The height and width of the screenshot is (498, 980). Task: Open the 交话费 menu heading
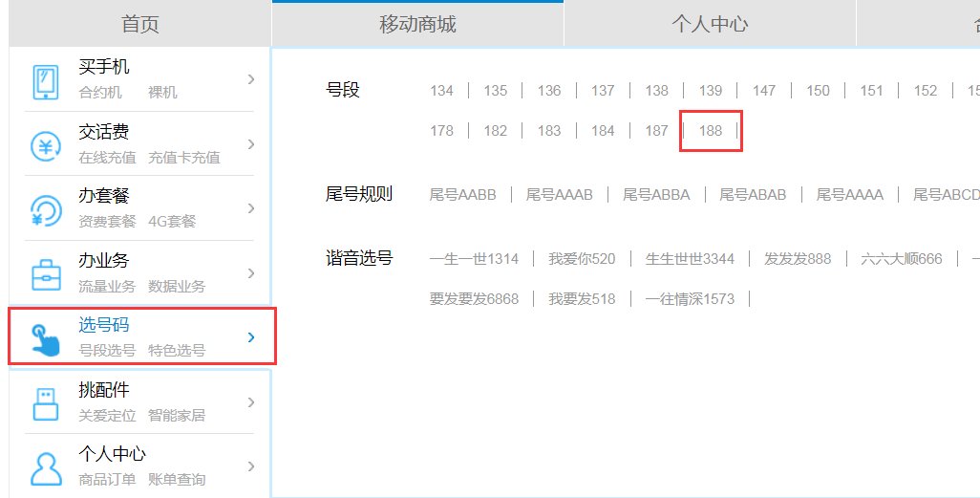104,131
